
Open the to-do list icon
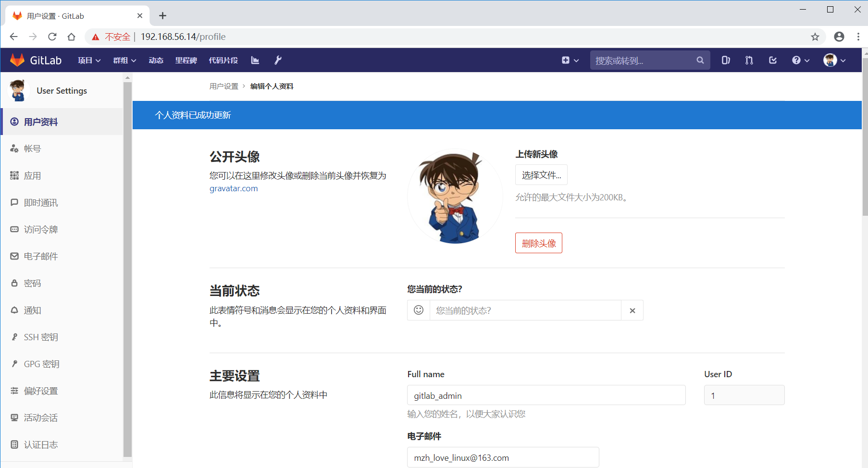coord(773,60)
